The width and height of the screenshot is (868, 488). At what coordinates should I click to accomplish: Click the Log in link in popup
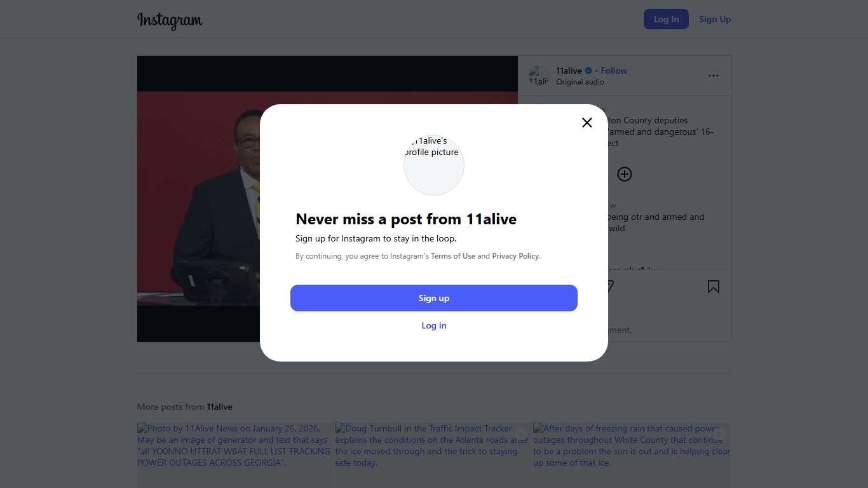coord(434,325)
